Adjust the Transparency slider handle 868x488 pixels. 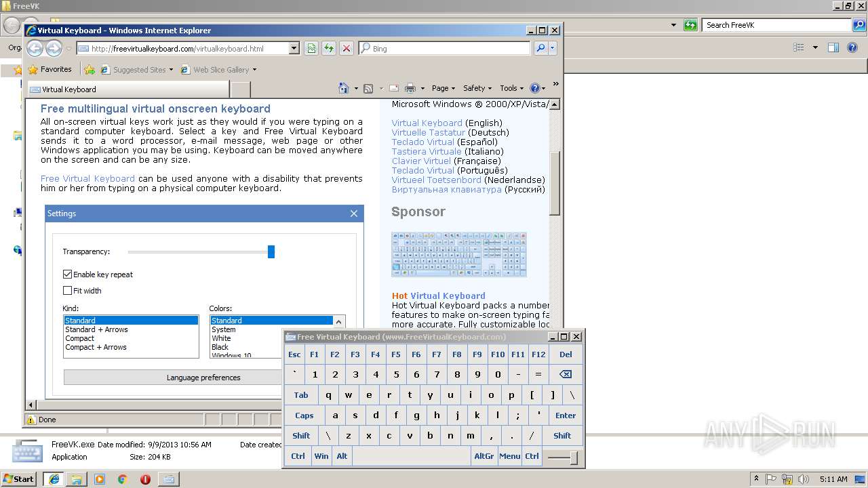click(271, 251)
